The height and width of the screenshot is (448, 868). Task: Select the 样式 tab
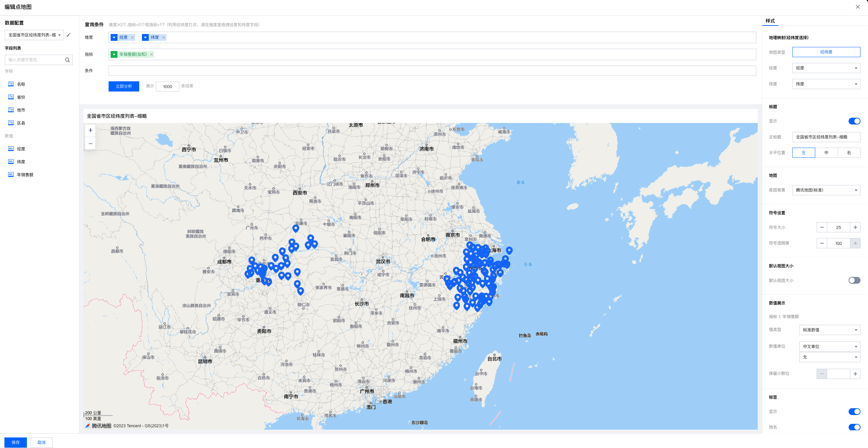point(770,21)
